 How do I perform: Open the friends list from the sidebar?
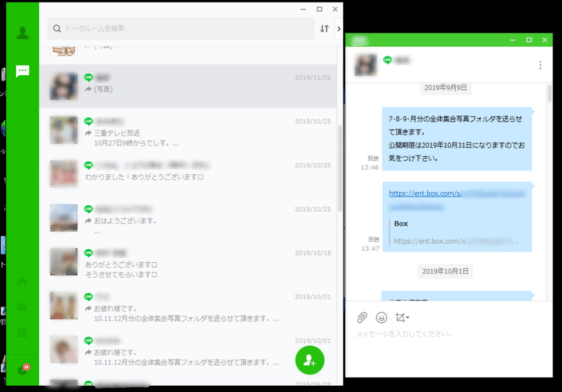coord(22,32)
